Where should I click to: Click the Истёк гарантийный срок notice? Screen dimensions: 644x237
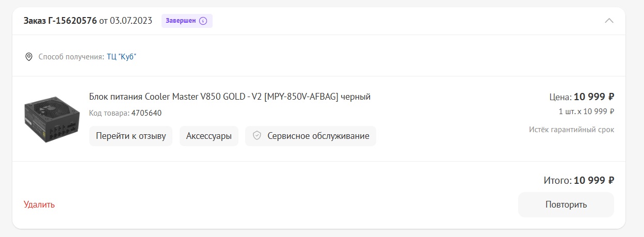click(572, 130)
